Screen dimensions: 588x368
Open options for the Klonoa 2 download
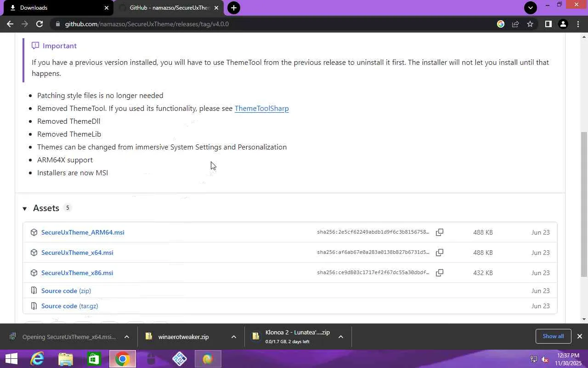tap(340, 337)
